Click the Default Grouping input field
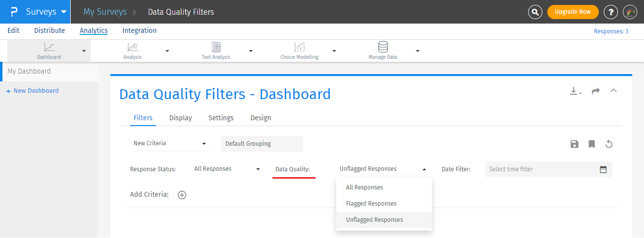The width and height of the screenshot is (644, 238). (x=262, y=144)
